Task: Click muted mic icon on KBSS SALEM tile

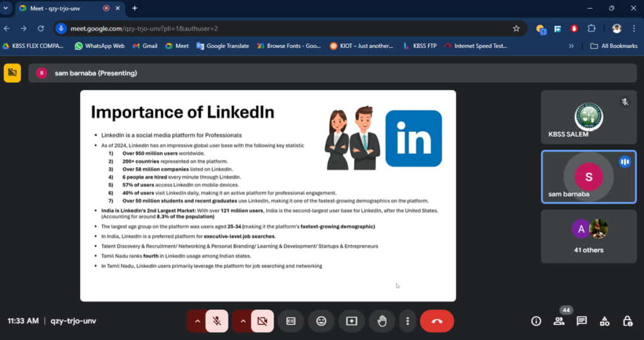Action: tap(625, 102)
